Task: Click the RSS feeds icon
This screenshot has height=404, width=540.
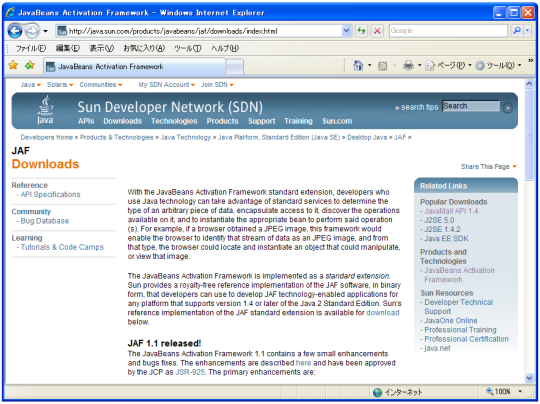Action: coord(383,66)
